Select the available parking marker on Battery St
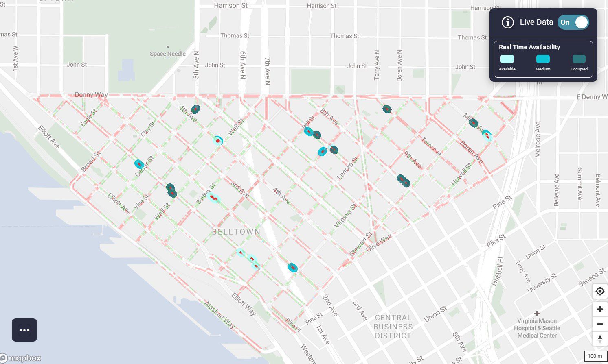Image resolution: width=608 pixels, height=364 pixels. click(213, 198)
